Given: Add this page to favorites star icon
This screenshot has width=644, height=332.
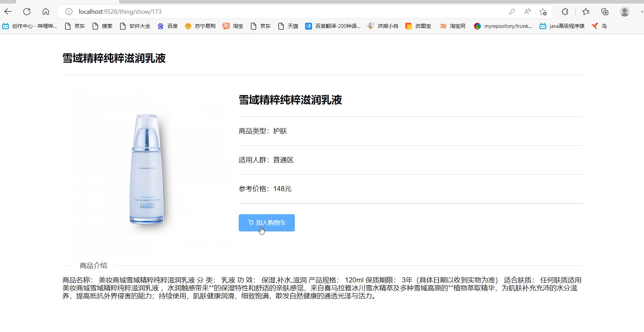Looking at the screenshot, I should tap(543, 12).
